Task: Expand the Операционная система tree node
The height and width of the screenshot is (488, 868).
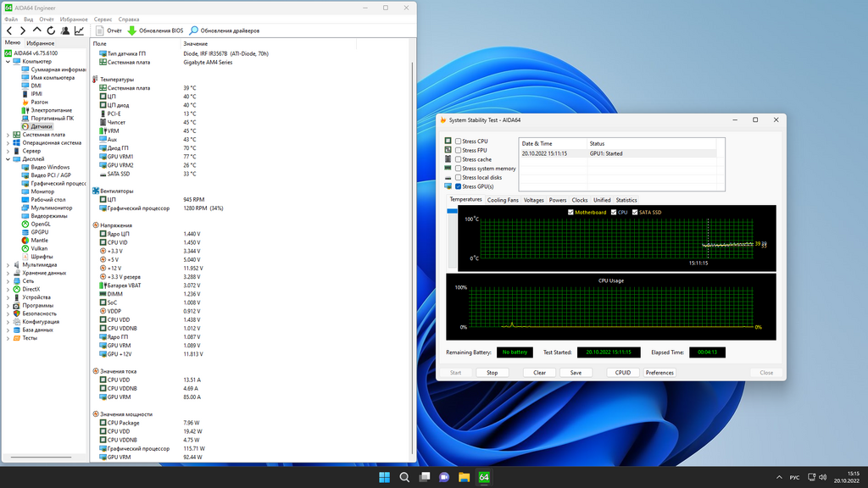Action: pyautogui.click(x=8, y=142)
